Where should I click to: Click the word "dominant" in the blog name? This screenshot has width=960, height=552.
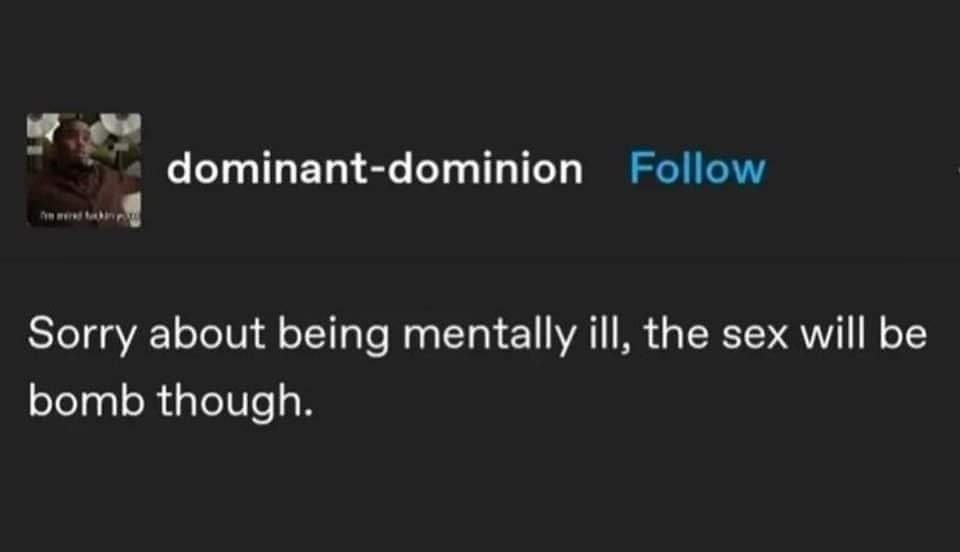pyautogui.click(x=266, y=168)
